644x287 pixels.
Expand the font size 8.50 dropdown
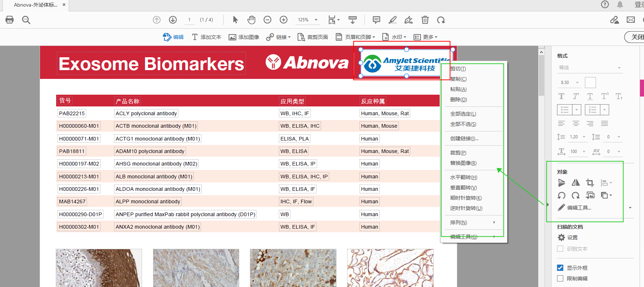coord(577,83)
